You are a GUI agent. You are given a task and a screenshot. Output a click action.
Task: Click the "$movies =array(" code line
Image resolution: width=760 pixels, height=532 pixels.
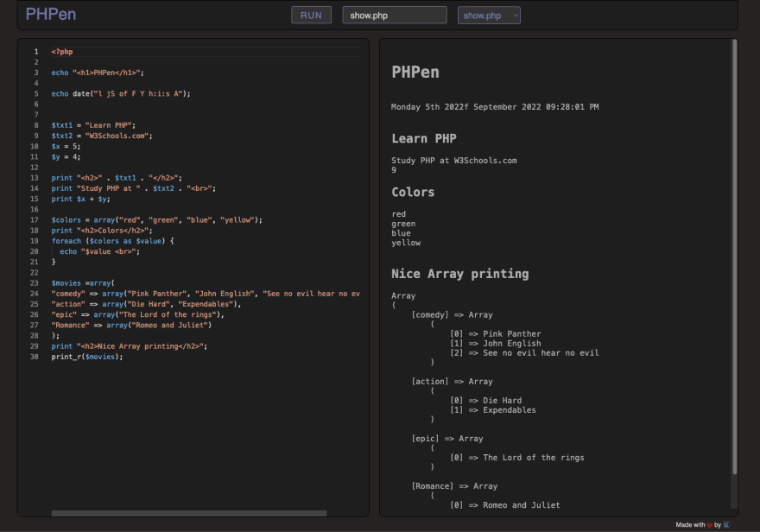pyautogui.click(x=83, y=283)
